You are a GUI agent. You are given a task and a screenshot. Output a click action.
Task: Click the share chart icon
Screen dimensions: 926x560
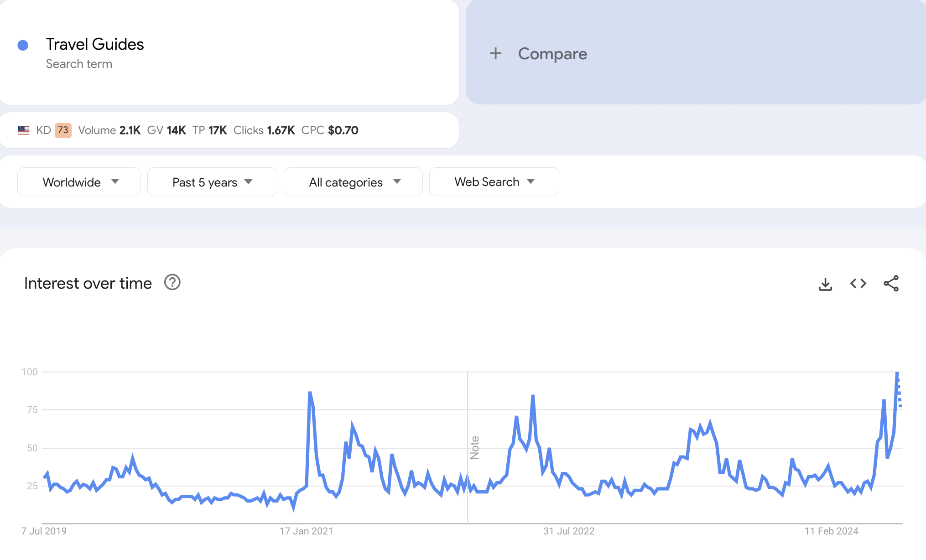point(891,284)
